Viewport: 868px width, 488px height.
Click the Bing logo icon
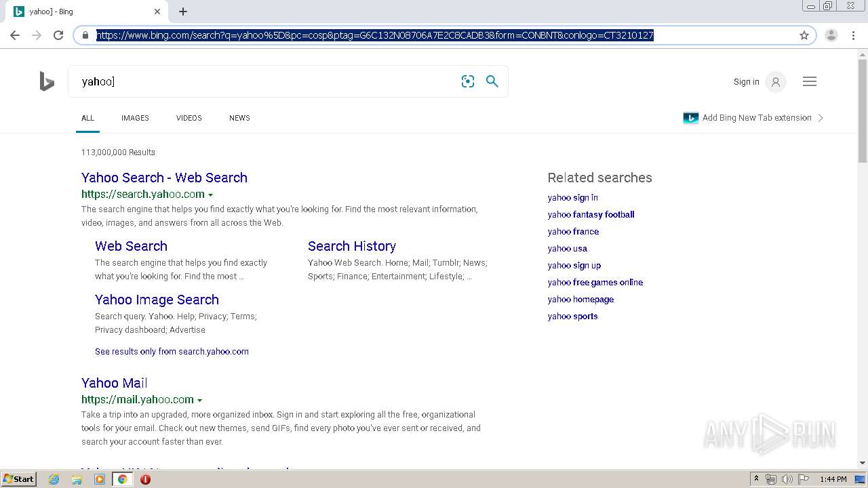(x=47, y=81)
